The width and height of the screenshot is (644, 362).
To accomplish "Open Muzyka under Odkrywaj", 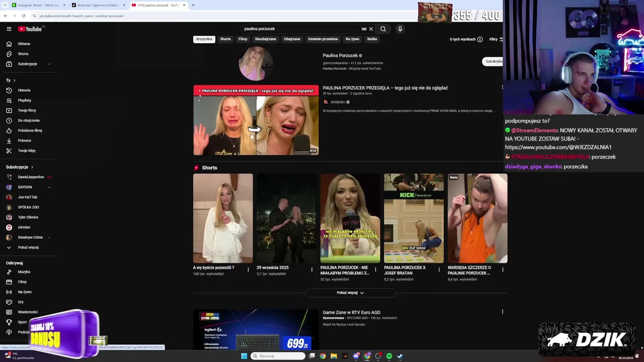I will pos(24,272).
